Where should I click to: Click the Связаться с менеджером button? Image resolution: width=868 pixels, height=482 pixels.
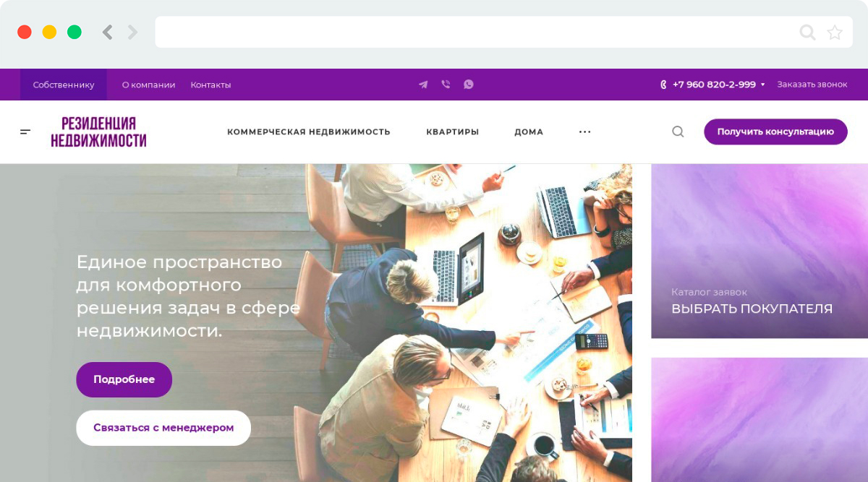tap(163, 428)
